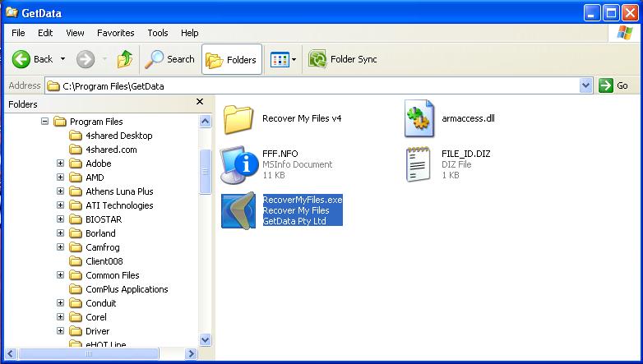Viewport: 643px width, 364px height.
Task: Open the File menu
Action: [x=18, y=33]
